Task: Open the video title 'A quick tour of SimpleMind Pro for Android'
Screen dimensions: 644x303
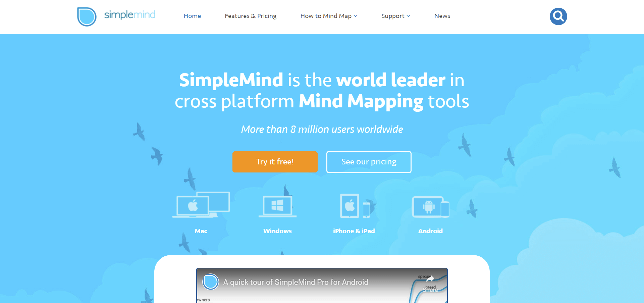Action: (x=296, y=282)
